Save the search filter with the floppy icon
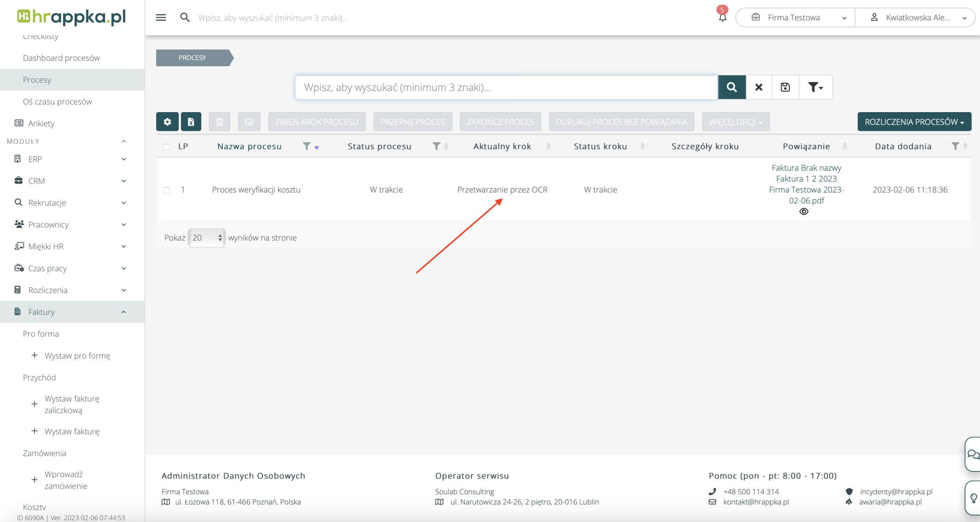 [785, 87]
